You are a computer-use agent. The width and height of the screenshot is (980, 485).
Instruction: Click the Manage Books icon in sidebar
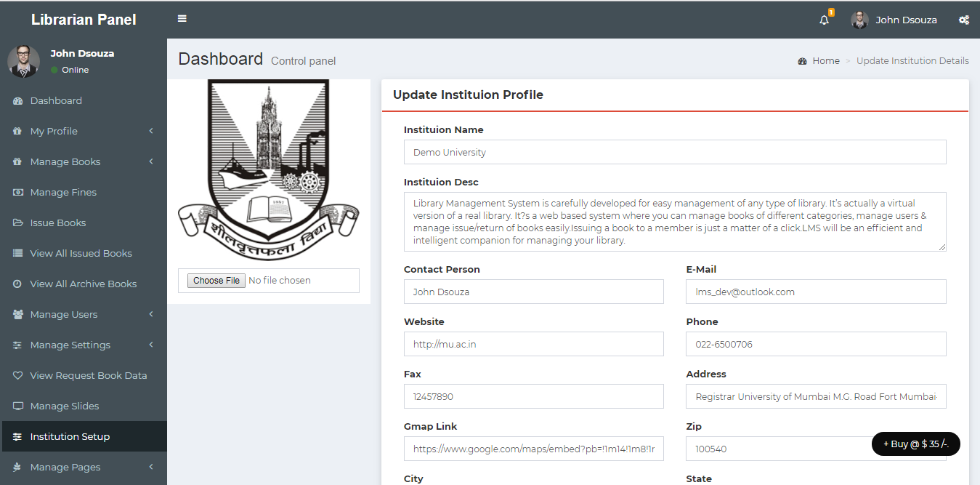[18, 162]
